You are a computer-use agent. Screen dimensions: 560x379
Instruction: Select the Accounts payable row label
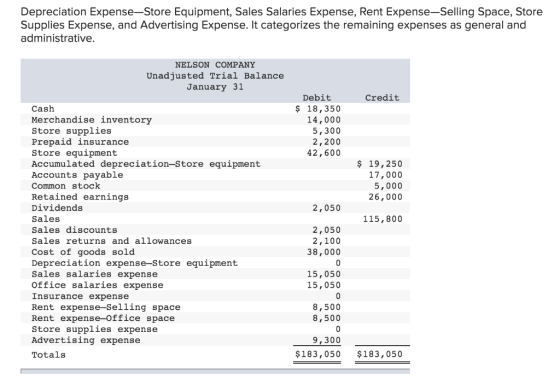[77, 175]
